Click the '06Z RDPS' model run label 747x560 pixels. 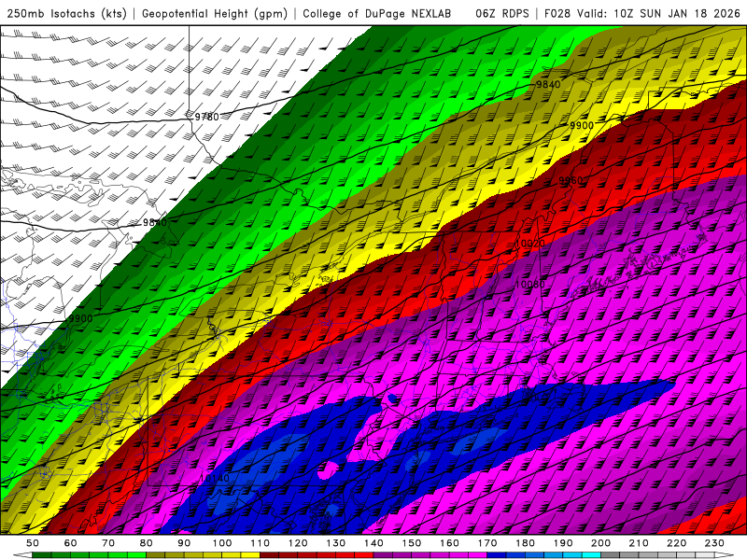tap(502, 13)
